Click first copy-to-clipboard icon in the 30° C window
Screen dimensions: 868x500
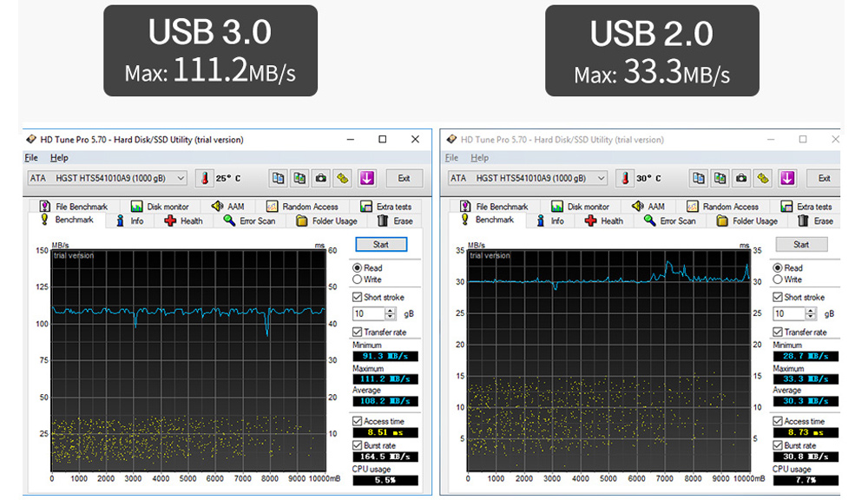(x=699, y=178)
